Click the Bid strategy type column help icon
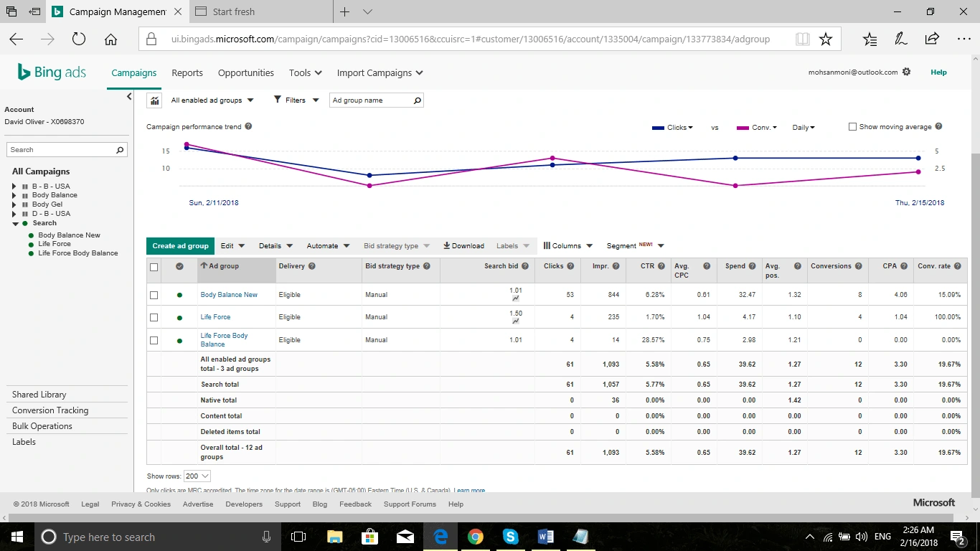Screen dimensions: 980x551 (x=427, y=266)
